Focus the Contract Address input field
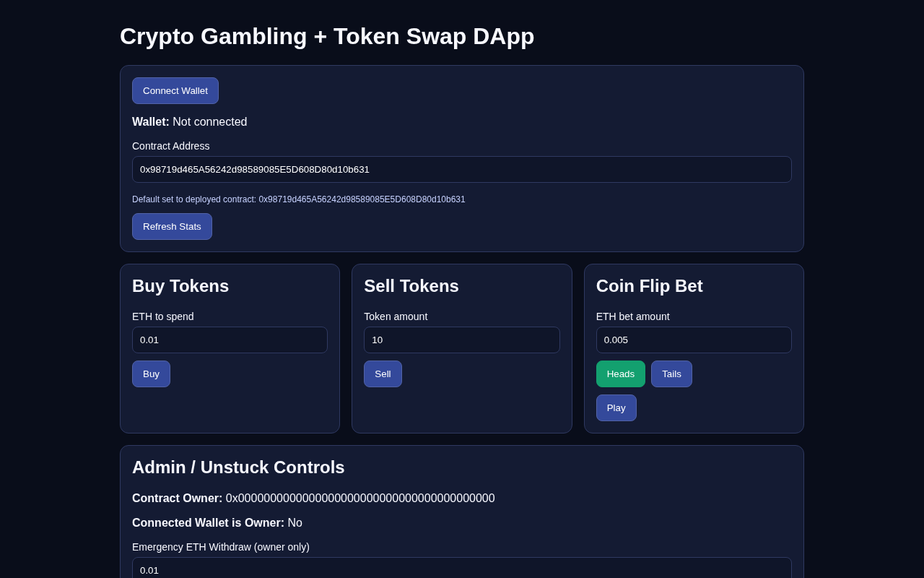The width and height of the screenshot is (924, 578). point(461,170)
